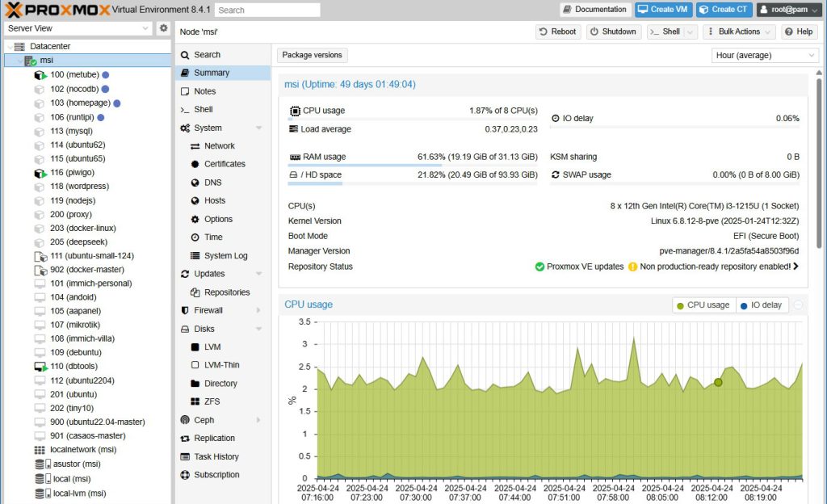The image size is (827, 504).
Task: Expand the Firewall menu section
Action: [258, 310]
